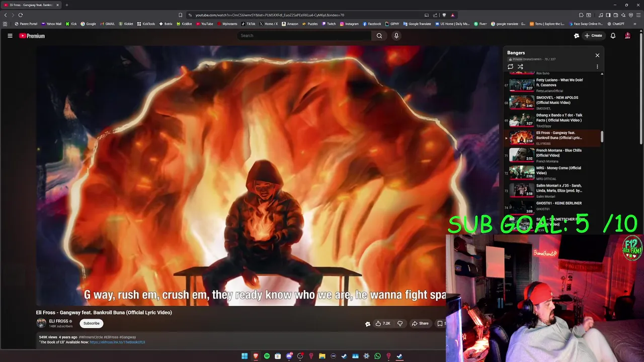Open the browser main menu hamburger

(638, 15)
